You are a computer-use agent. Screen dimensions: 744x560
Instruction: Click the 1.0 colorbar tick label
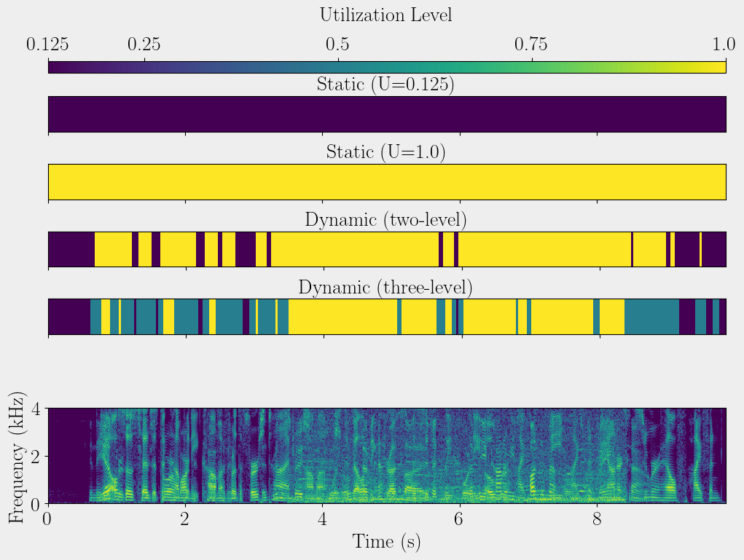[x=724, y=44]
